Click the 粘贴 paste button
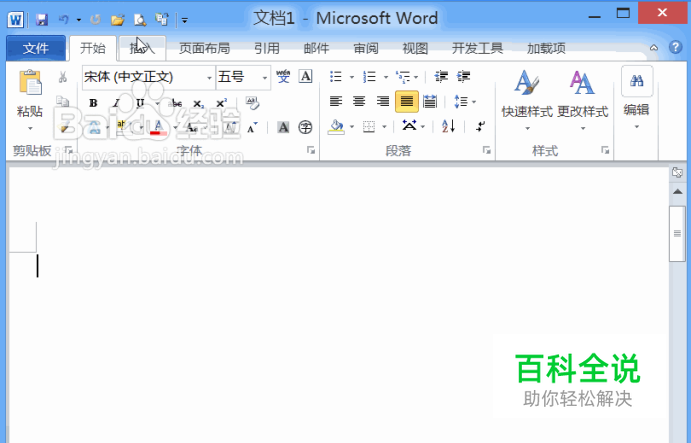The width and height of the screenshot is (691, 443). [x=30, y=93]
